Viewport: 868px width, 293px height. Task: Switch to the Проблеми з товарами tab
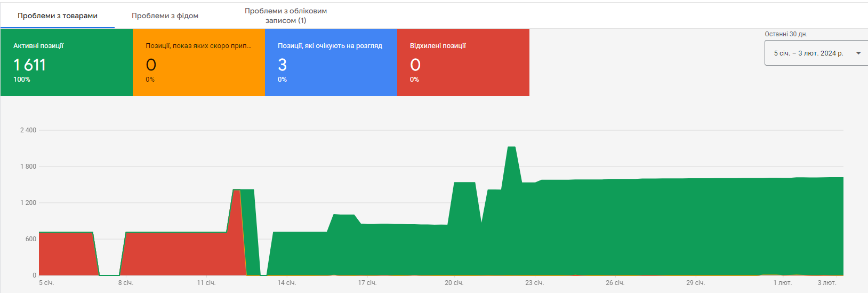click(58, 16)
